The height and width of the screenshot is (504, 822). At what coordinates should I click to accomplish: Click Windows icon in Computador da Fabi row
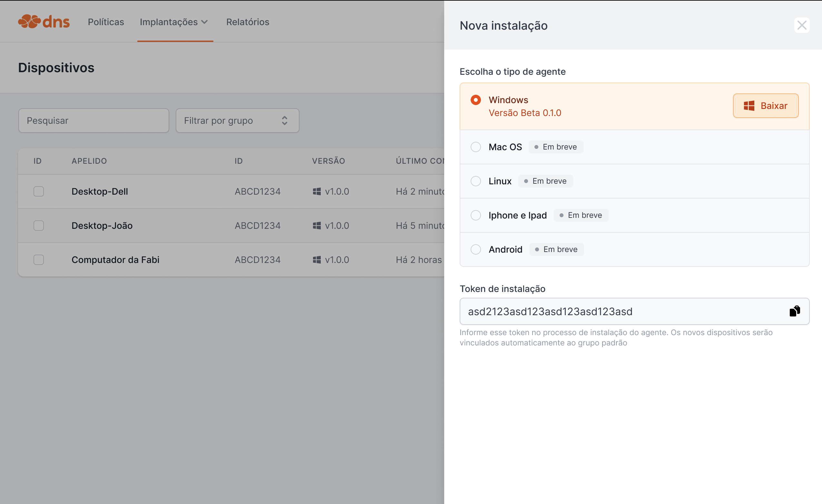click(317, 259)
